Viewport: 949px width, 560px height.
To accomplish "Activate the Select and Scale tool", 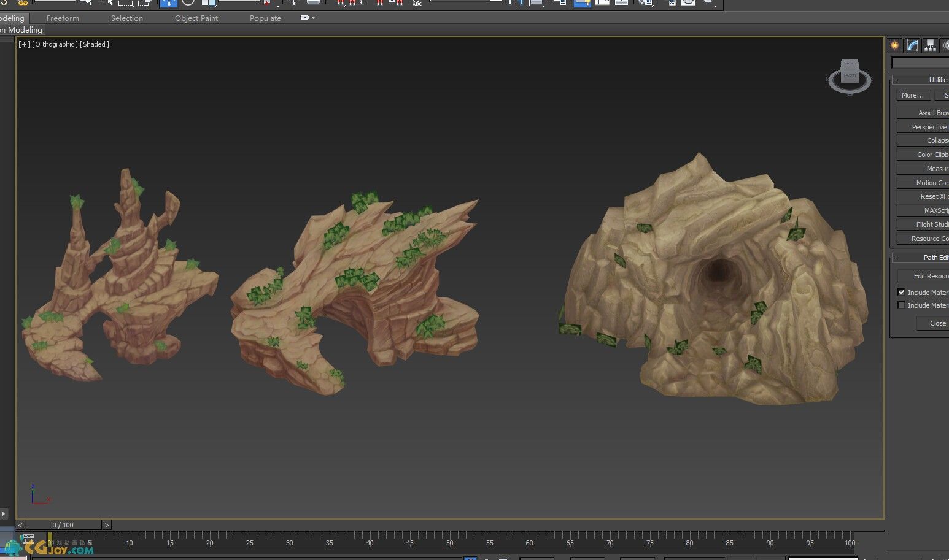I will 209,3.
